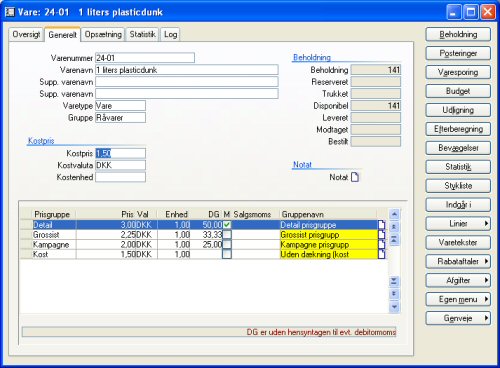Viewport: 500px width, 368px height.
Task: Select the Kost price group row
Action: pos(203,254)
